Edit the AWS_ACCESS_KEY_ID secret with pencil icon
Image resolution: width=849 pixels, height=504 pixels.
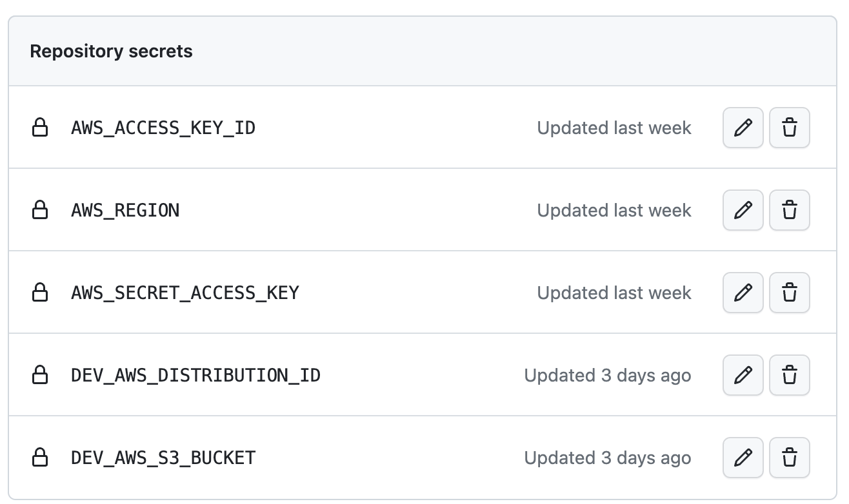tap(743, 128)
